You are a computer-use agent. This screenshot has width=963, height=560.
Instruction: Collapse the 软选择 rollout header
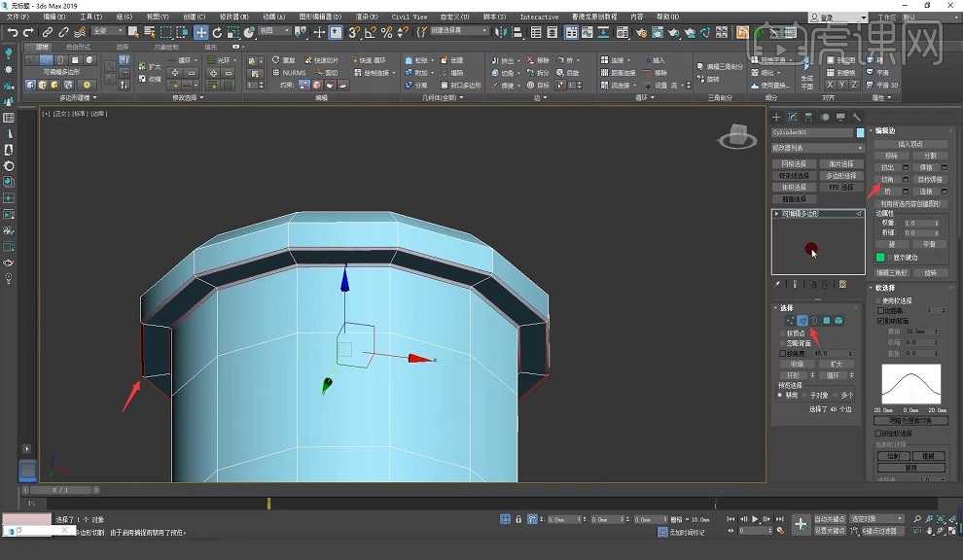click(x=885, y=288)
